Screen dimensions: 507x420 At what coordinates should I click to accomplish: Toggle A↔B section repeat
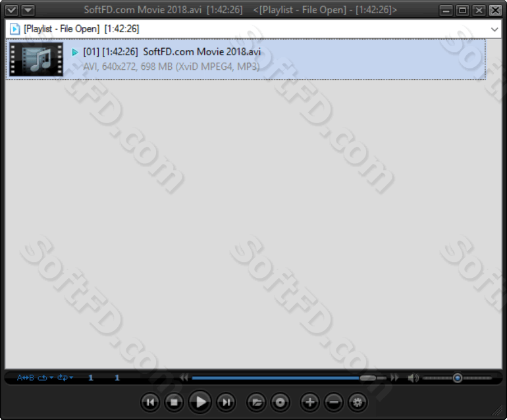click(x=26, y=378)
